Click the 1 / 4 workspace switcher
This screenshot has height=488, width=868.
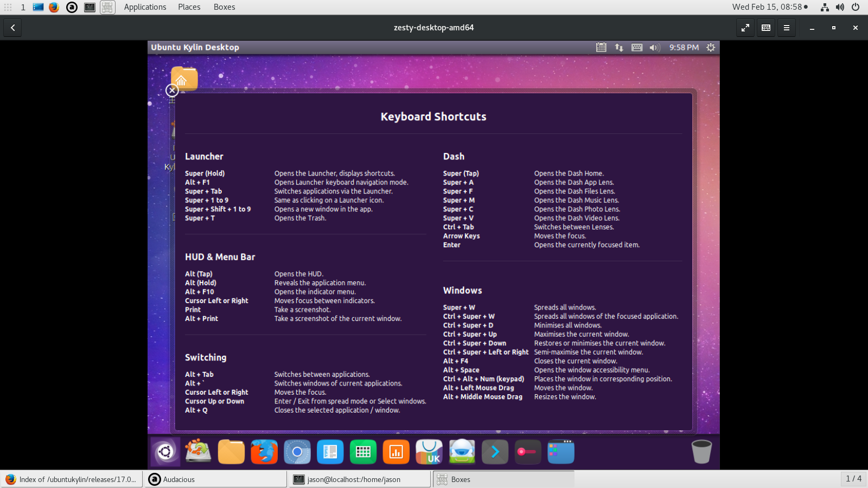pos(854,479)
